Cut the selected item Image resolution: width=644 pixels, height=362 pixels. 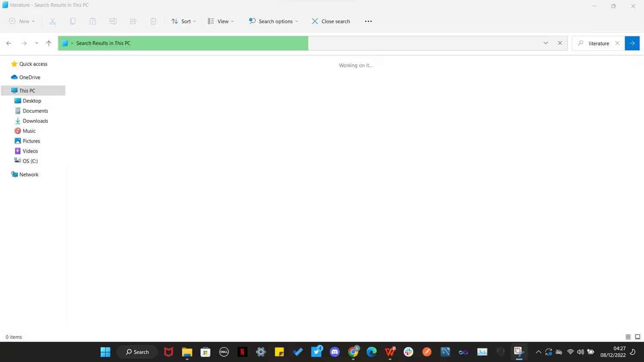[x=52, y=21]
